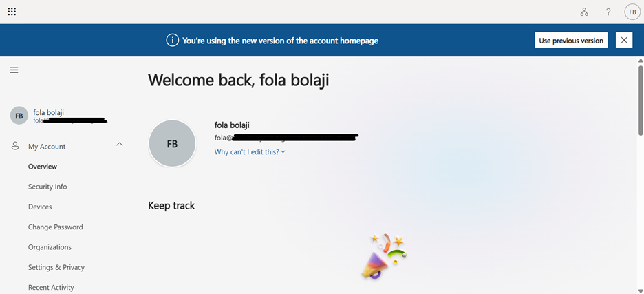
Task: Click the organization chart icon in header
Action: tap(584, 12)
